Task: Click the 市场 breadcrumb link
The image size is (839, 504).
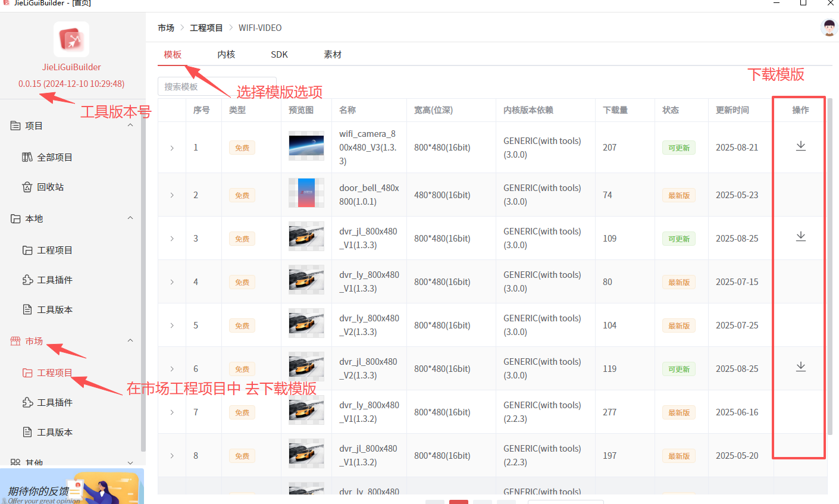Action: coord(166,28)
